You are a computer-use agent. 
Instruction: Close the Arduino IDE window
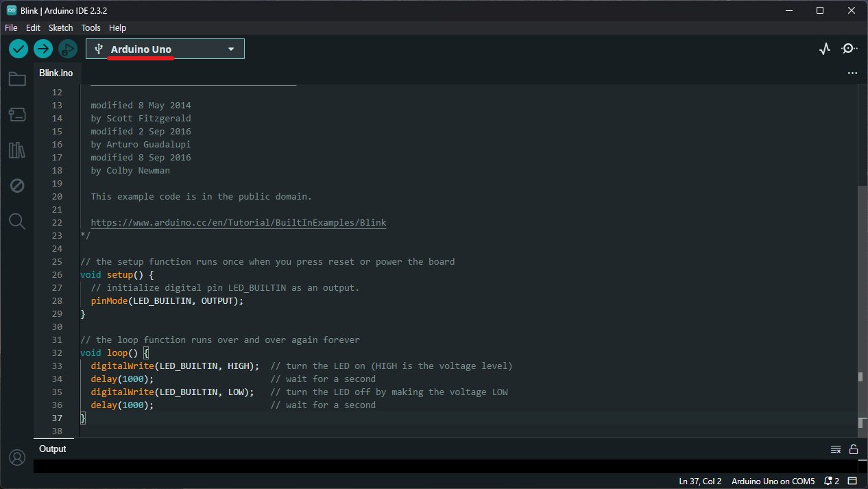click(852, 10)
